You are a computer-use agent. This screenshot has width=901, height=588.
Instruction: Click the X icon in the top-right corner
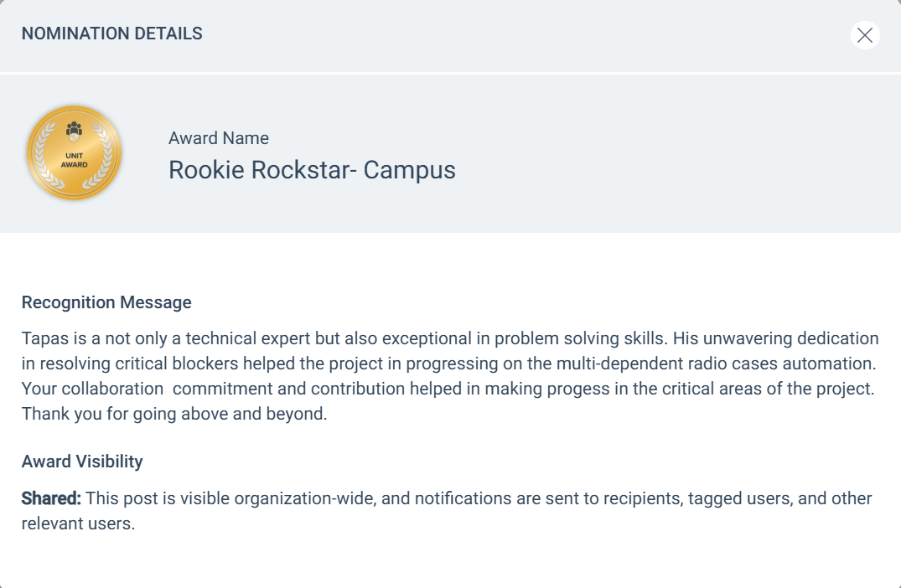click(864, 35)
